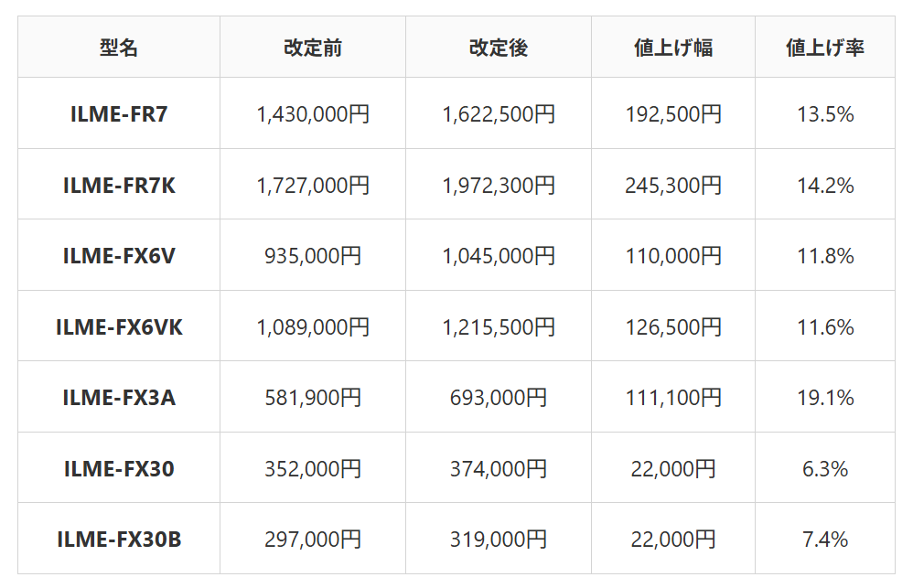Click the ILME-FR7K model cell
The height and width of the screenshot is (588, 913).
click(x=119, y=185)
